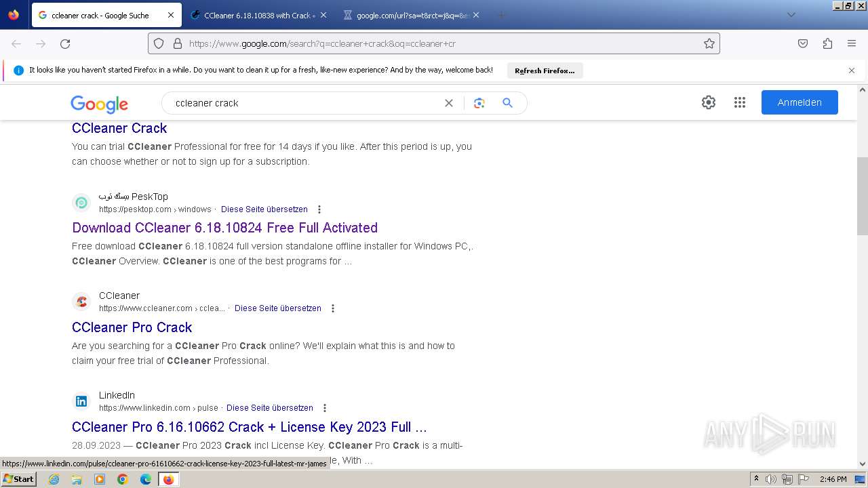
Task: Open more options for LinkedIn result
Action: point(325,408)
